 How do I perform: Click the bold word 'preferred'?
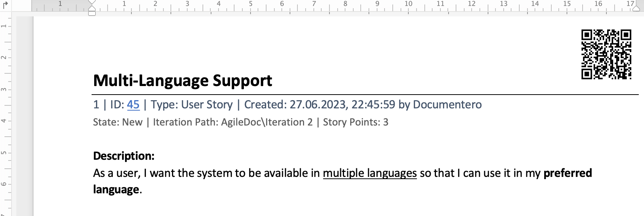[x=567, y=173]
